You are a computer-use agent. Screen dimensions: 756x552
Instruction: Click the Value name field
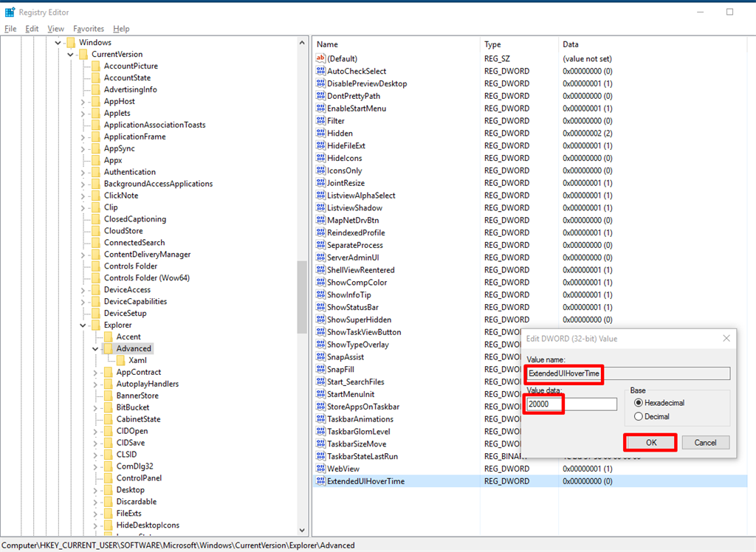pyautogui.click(x=628, y=373)
